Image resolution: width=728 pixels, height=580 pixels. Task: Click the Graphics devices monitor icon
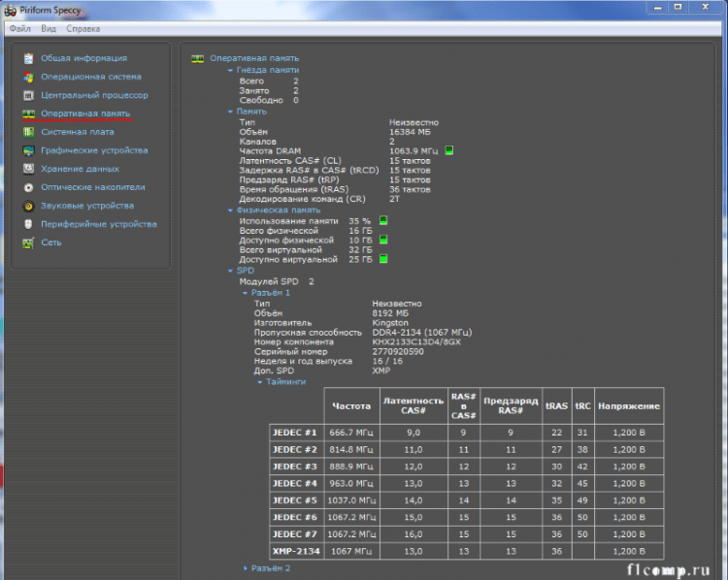coord(29,150)
